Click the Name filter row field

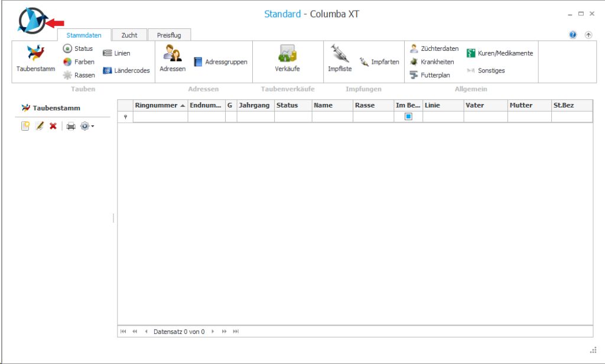(x=332, y=117)
